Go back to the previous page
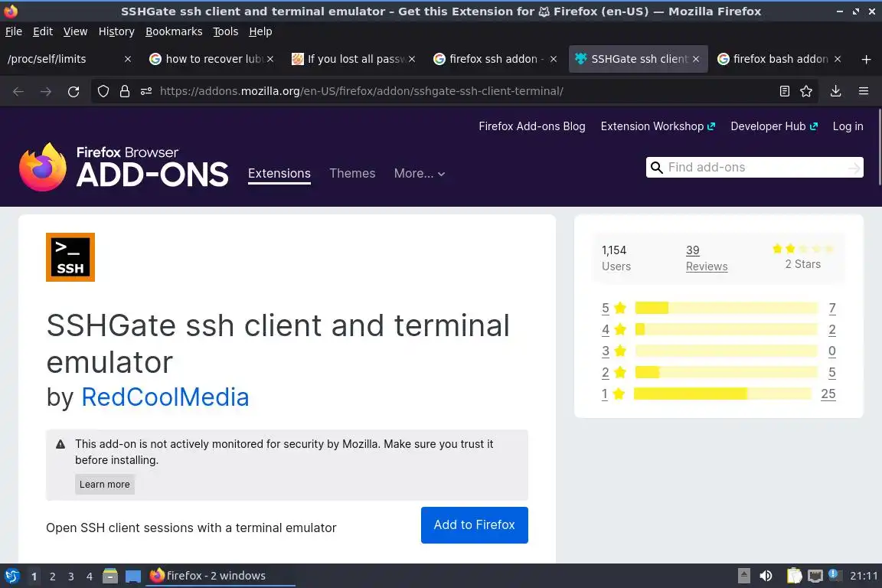The width and height of the screenshot is (882, 588). (x=18, y=91)
